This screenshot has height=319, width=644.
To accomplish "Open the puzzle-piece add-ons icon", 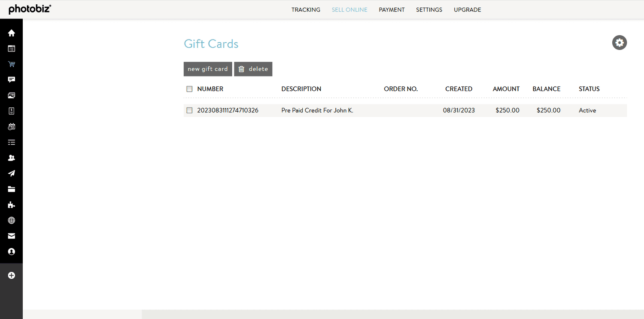I will coord(12,205).
